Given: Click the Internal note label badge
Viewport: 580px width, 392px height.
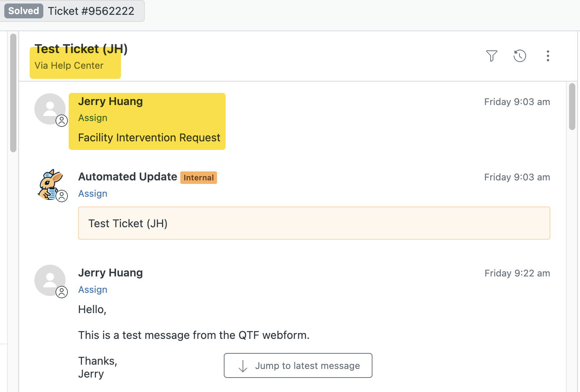Looking at the screenshot, I should click(198, 178).
